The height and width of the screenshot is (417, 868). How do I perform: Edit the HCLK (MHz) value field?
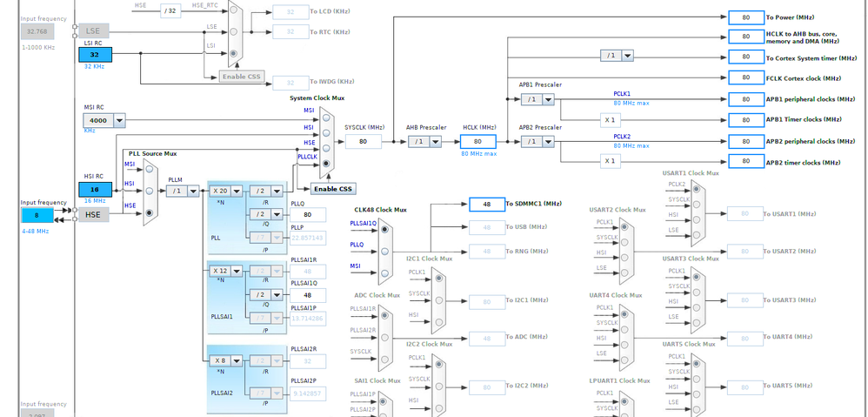(477, 141)
